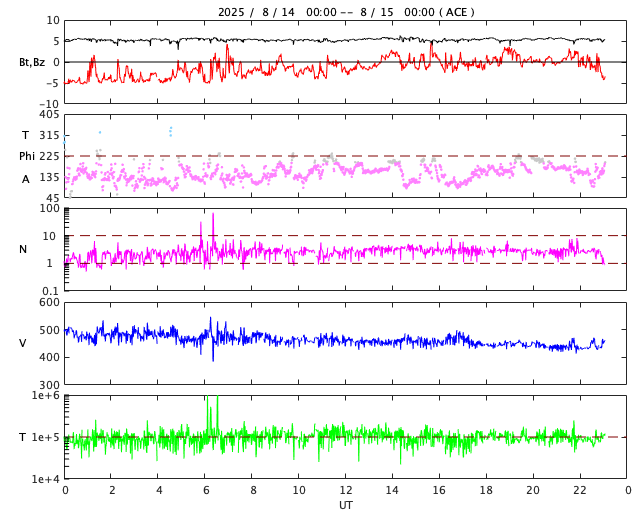This screenshot has width=640, height=512.
Task: Click the ACE date range plot title
Action: [x=346, y=12]
